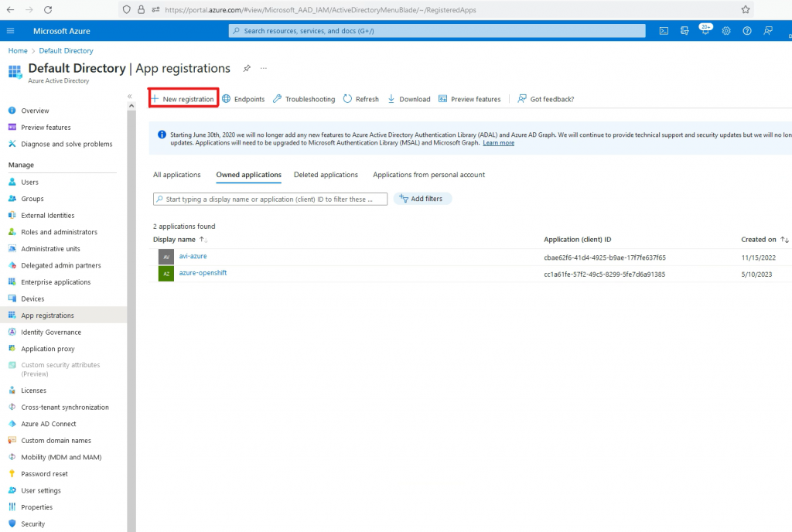Image resolution: width=792 pixels, height=532 pixels.
Task: Open Delegated admin partners
Action: pos(60,265)
